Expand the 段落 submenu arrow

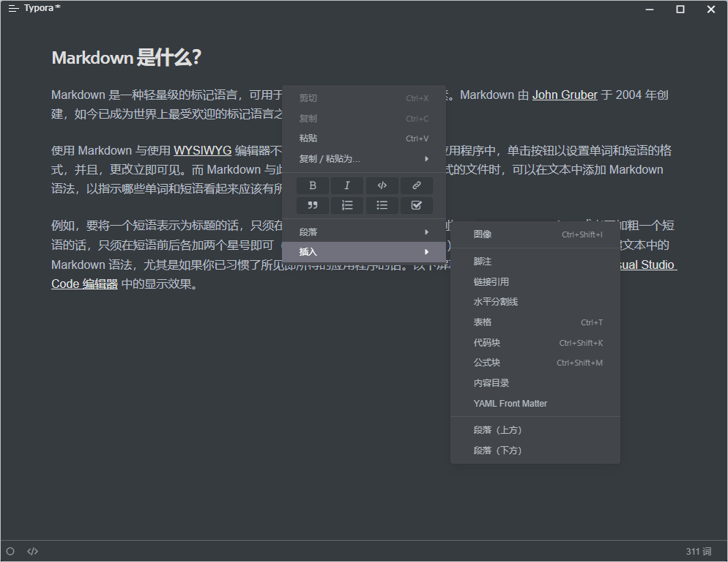pos(426,232)
